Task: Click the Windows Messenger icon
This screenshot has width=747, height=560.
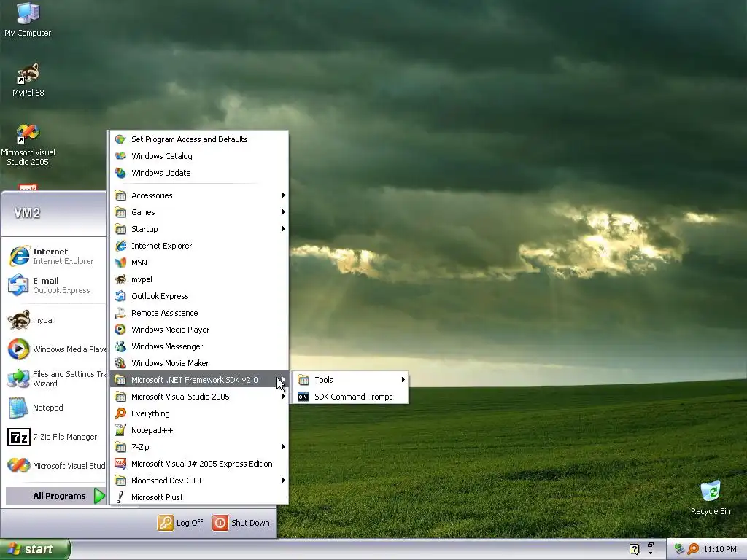Action: click(x=120, y=346)
